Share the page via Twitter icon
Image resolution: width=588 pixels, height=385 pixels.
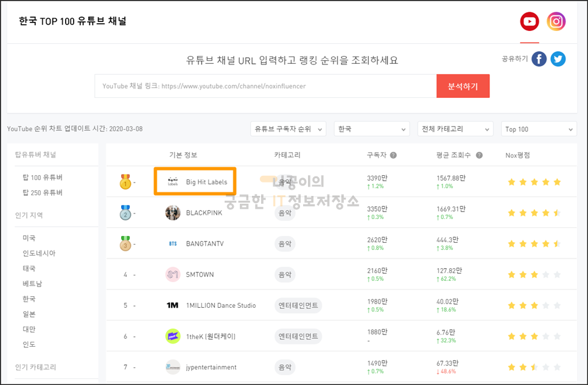[x=558, y=59]
